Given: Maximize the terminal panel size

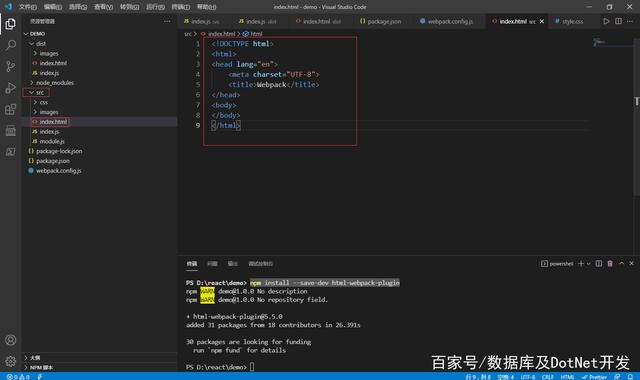Looking at the screenshot, I should (x=621, y=264).
